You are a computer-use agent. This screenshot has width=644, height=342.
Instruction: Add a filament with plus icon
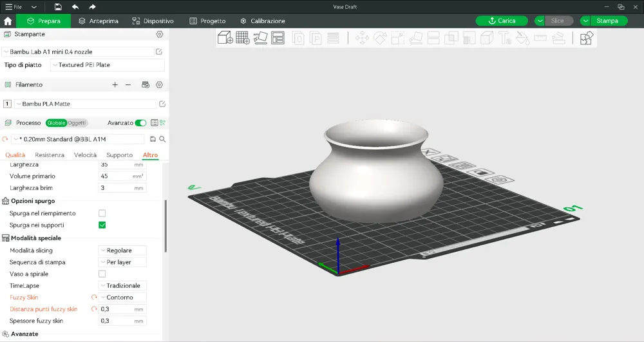click(115, 84)
